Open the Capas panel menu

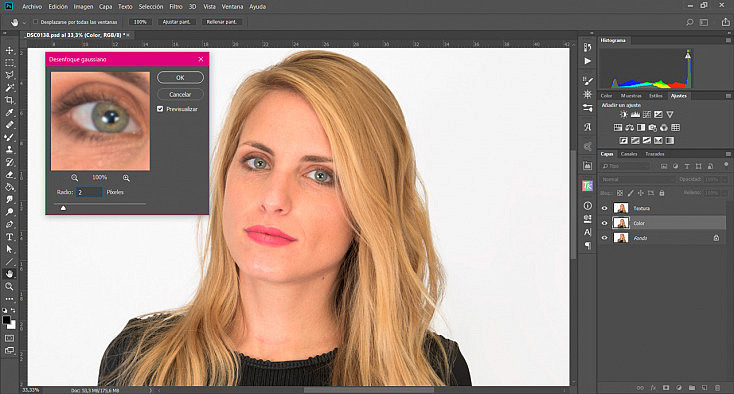coord(728,154)
